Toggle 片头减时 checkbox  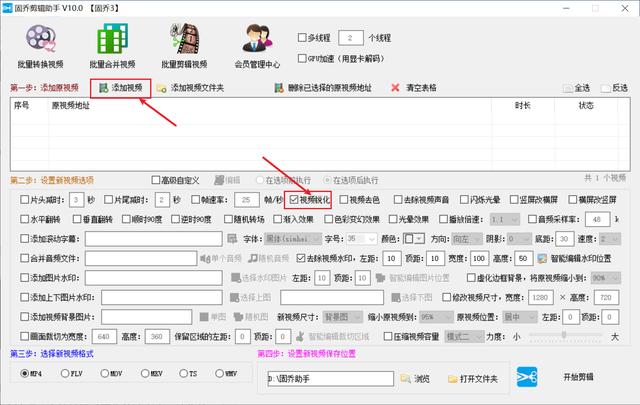pos(24,200)
